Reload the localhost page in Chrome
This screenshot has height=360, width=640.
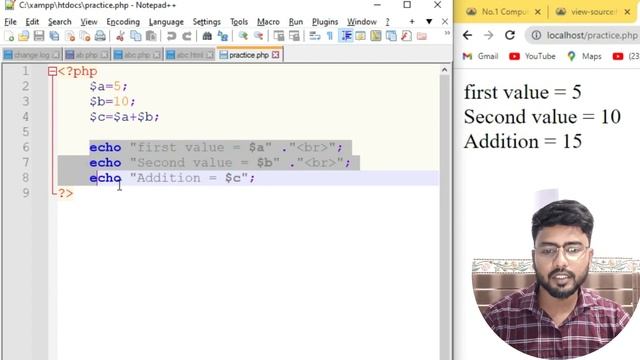coord(510,36)
